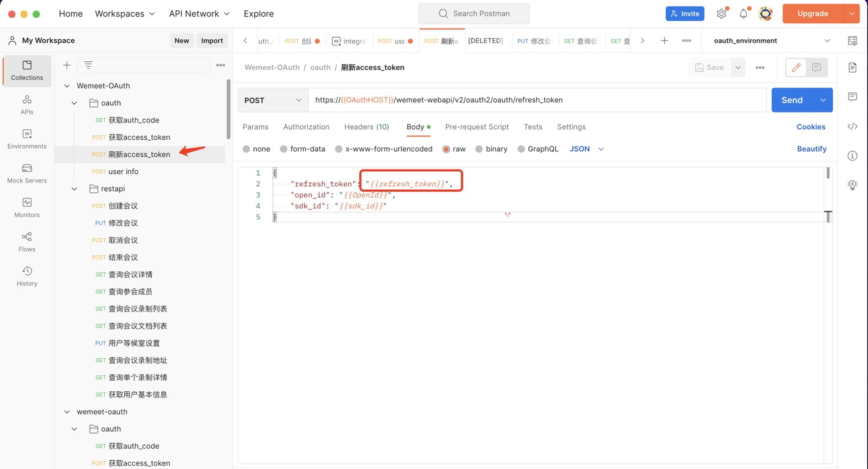Click the Send button
The image size is (868, 469).
point(792,100)
